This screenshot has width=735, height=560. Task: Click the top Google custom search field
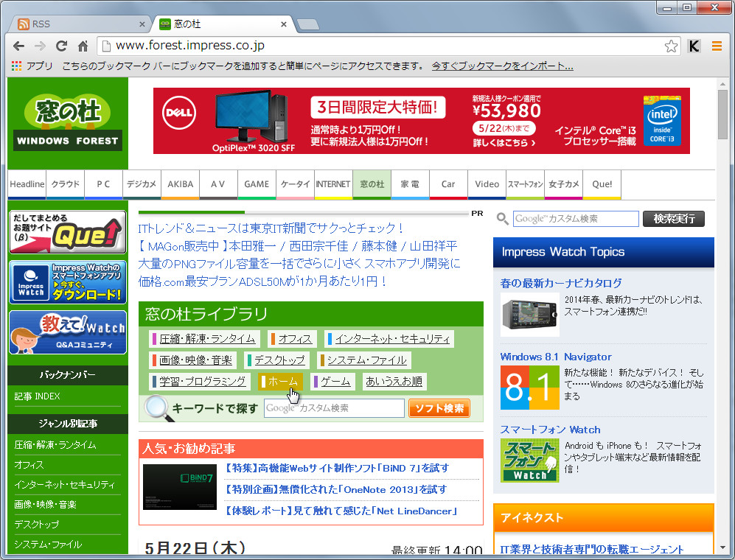click(576, 219)
